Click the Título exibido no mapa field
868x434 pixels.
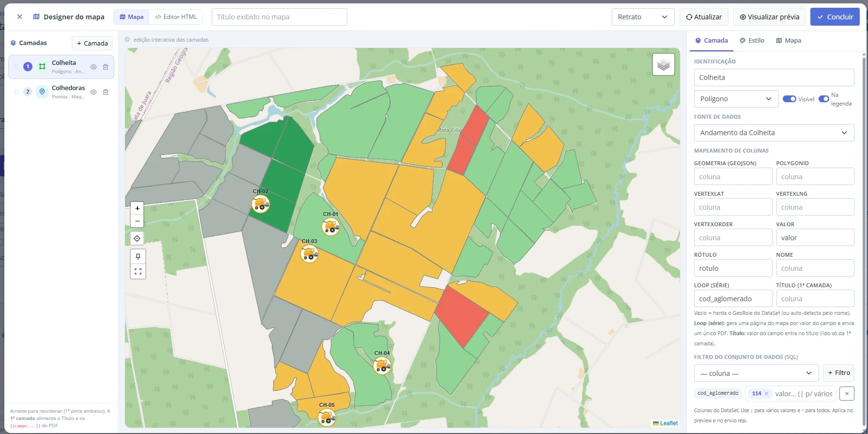click(279, 17)
